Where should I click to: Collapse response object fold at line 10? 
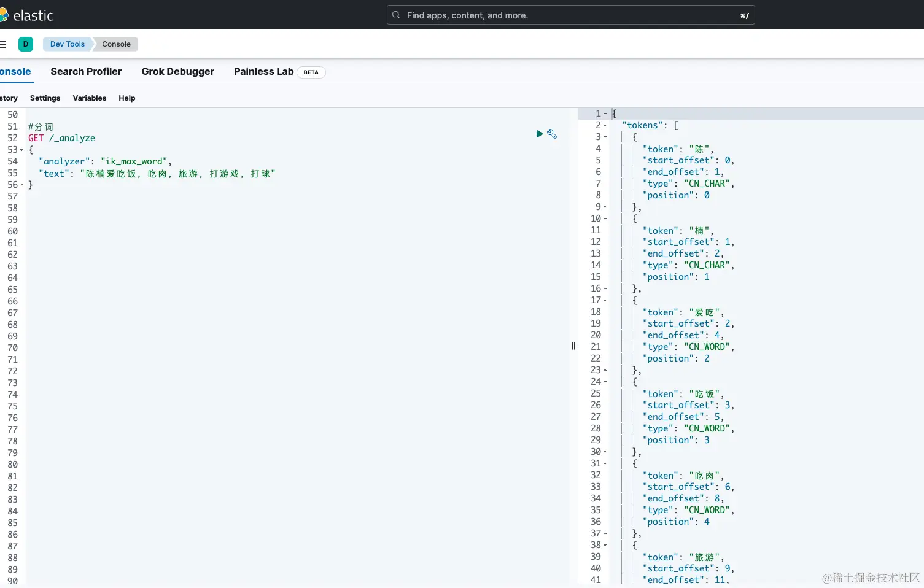[605, 219]
